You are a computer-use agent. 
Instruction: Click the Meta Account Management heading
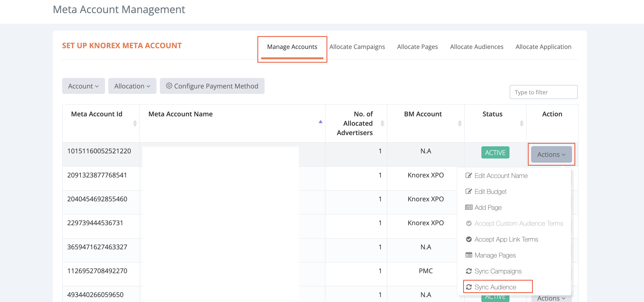(119, 10)
